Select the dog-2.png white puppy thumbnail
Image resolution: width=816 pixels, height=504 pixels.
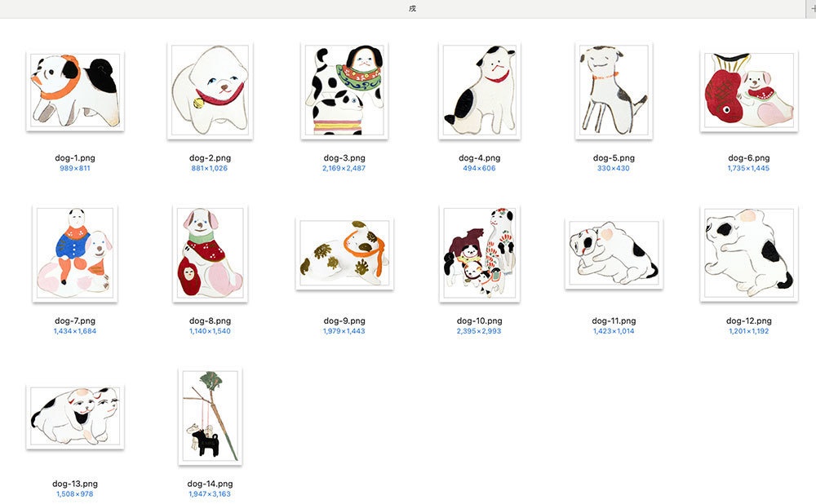(x=210, y=91)
